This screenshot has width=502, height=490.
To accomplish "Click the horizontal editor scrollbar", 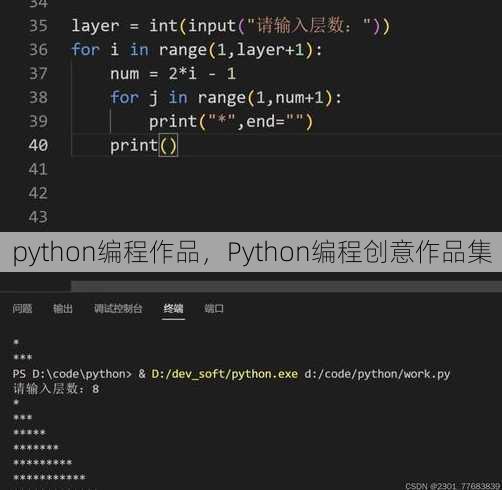I will pyautogui.click(x=286, y=286).
